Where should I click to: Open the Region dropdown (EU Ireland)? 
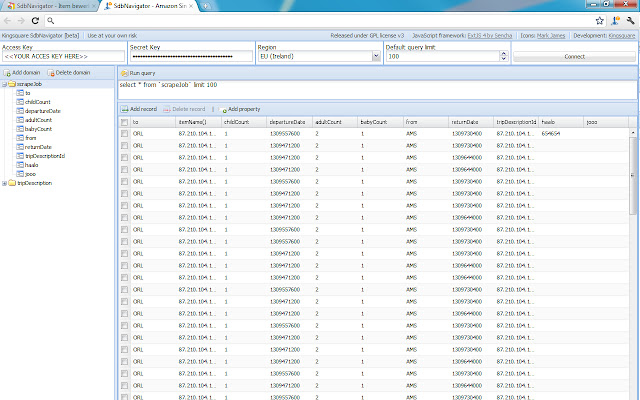click(x=376, y=57)
